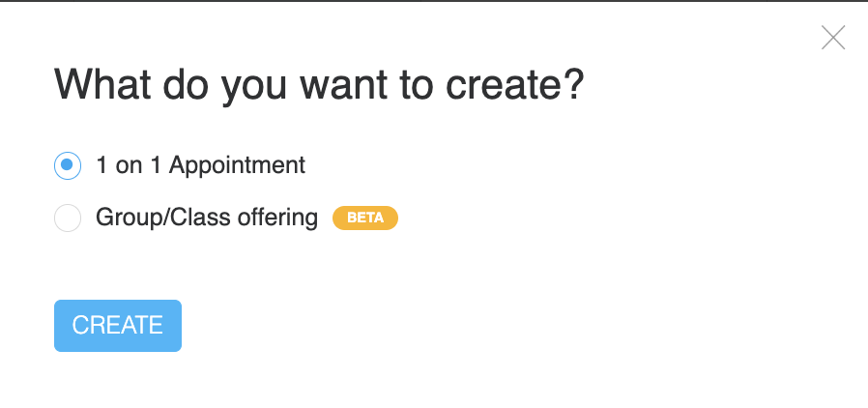Pick the empty radio circle beside Group/Class offering
Image resolution: width=868 pixels, height=408 pixels.
[68, 219]
